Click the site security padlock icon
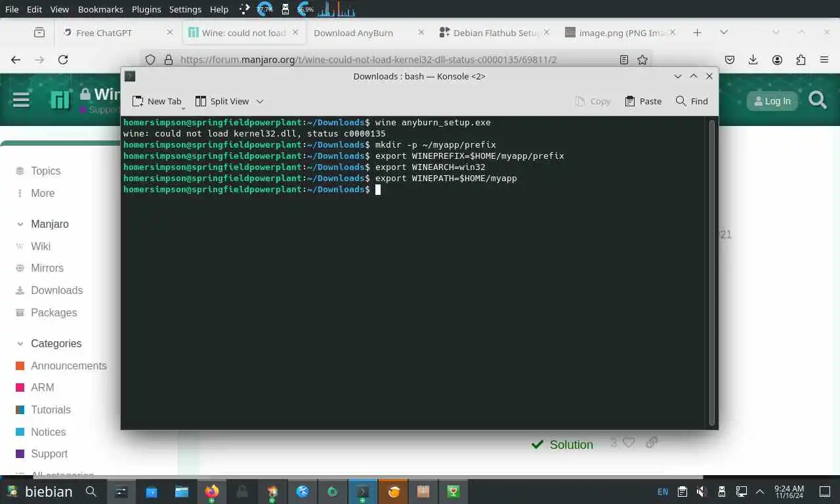Screen dimensions: 840x504 point(168,60)
